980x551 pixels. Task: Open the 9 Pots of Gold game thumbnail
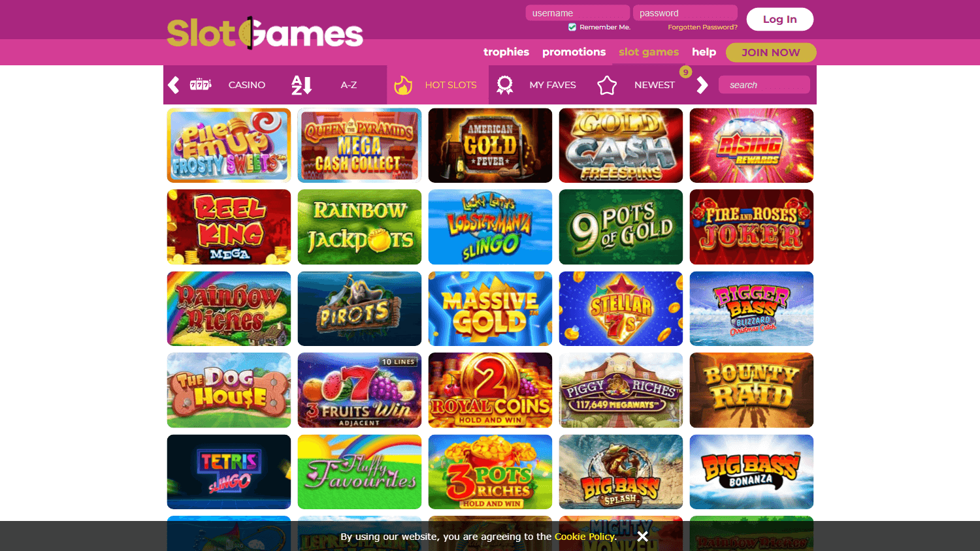[x=621, y=227]
